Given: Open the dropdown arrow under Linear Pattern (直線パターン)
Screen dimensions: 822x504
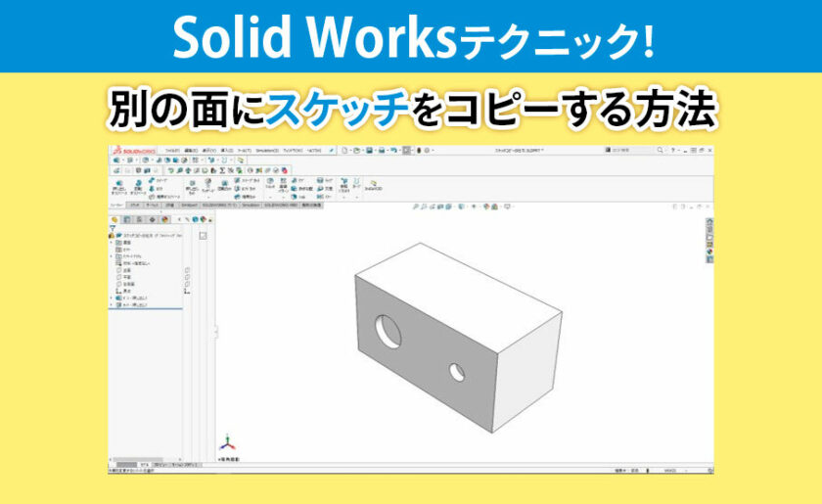Looking at the screenshot, I should (x=284, y=197).
